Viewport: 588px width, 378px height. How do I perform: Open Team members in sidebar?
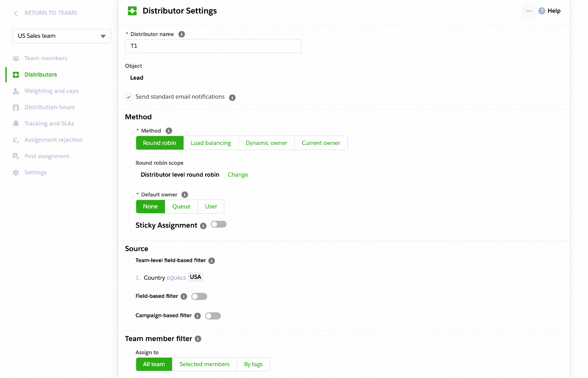[x=46, y=58]
